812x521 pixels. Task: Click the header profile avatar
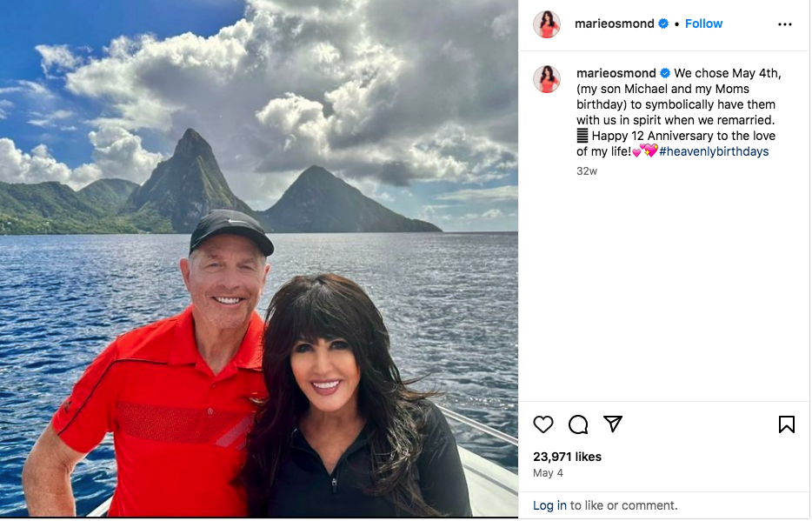547,24
